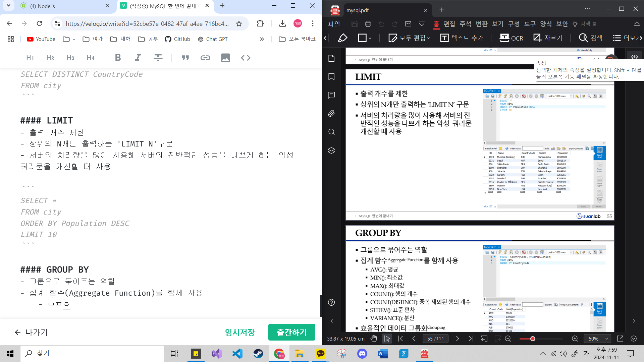Click the 출간하기 publish button
This screenshot has height=362, width=644.
[291, 332]
